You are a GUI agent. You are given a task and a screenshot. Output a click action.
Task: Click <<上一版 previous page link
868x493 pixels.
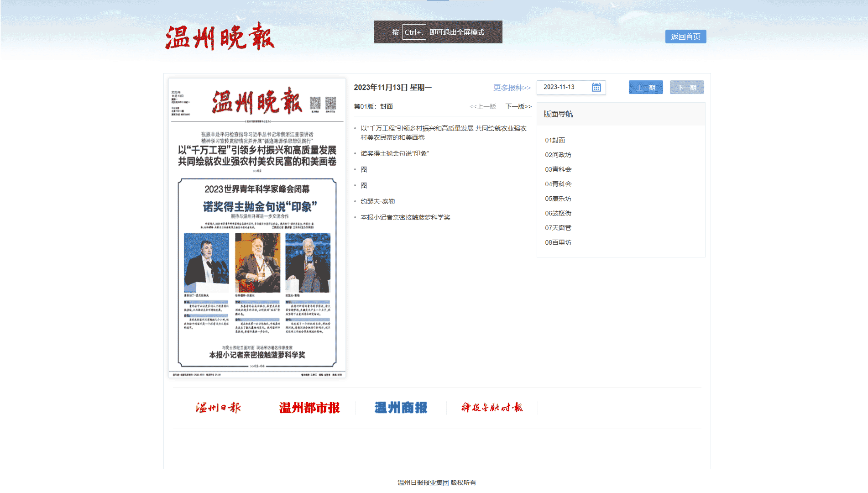point(483,106)
